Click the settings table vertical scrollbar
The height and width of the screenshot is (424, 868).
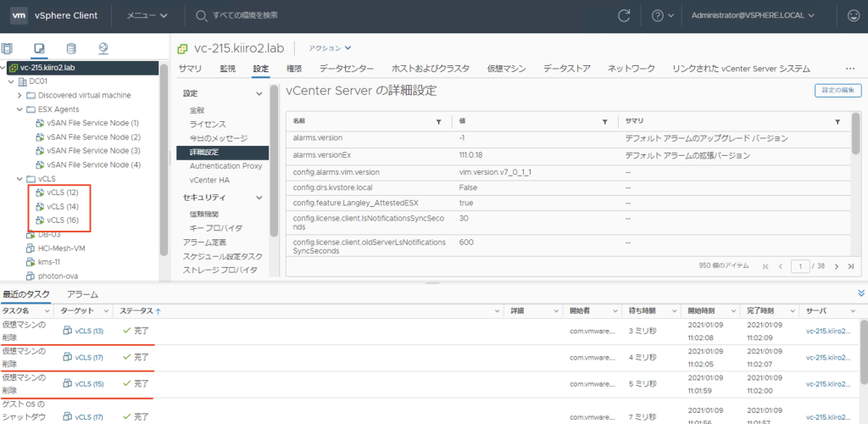tap(856, 133)
